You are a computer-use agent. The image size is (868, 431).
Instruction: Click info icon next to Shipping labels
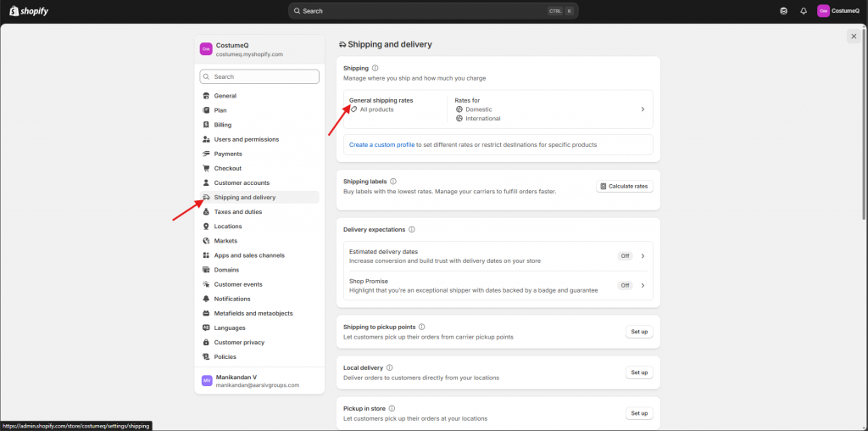(393, 181)
